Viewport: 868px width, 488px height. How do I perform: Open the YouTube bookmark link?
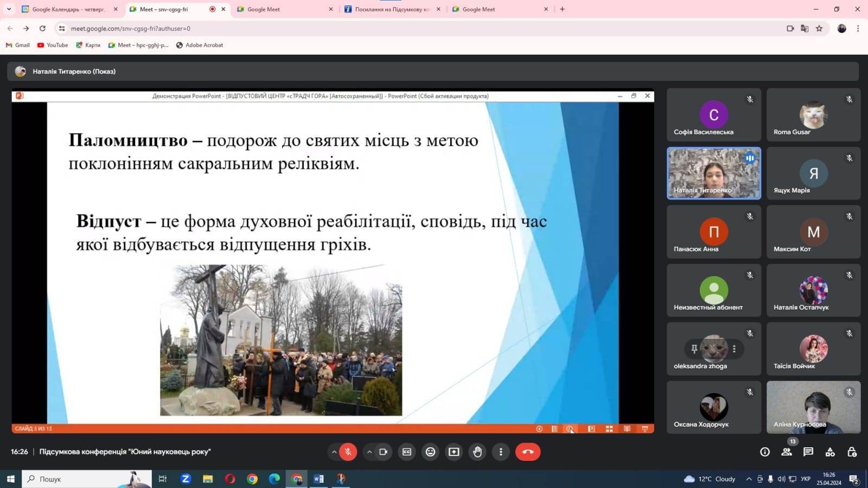[53, 45]
